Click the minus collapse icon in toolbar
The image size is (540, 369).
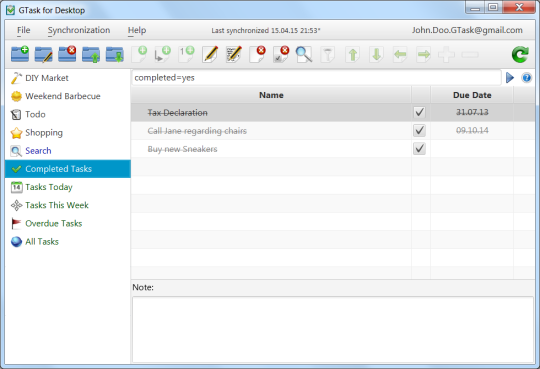click(470, 54)
